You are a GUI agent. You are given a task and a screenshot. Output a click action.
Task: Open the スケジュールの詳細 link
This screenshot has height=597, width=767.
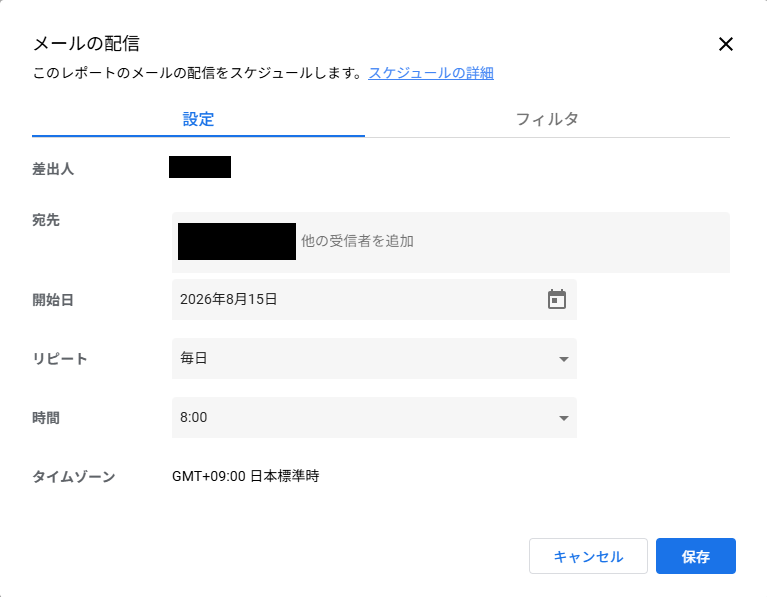[431, 73]
